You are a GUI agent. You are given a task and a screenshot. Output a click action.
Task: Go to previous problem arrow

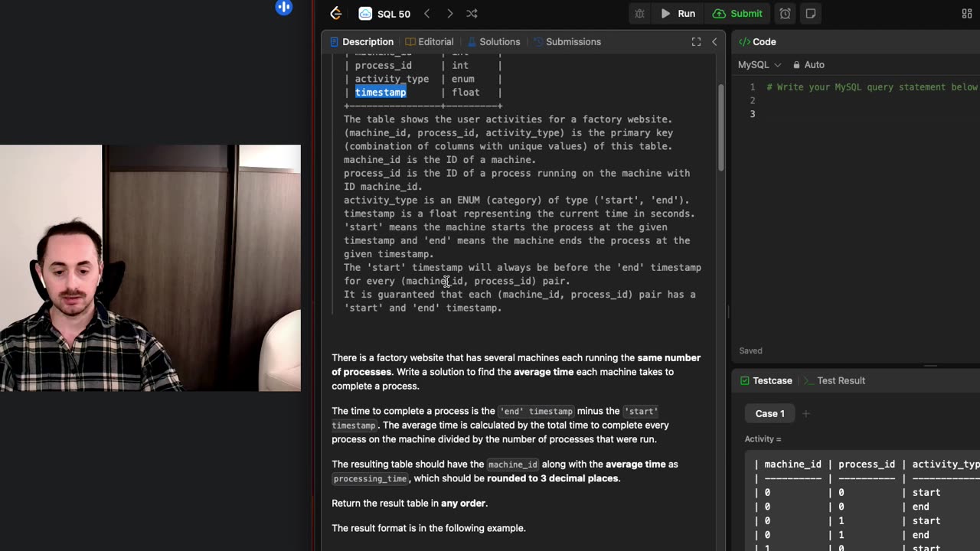point(427,14)
